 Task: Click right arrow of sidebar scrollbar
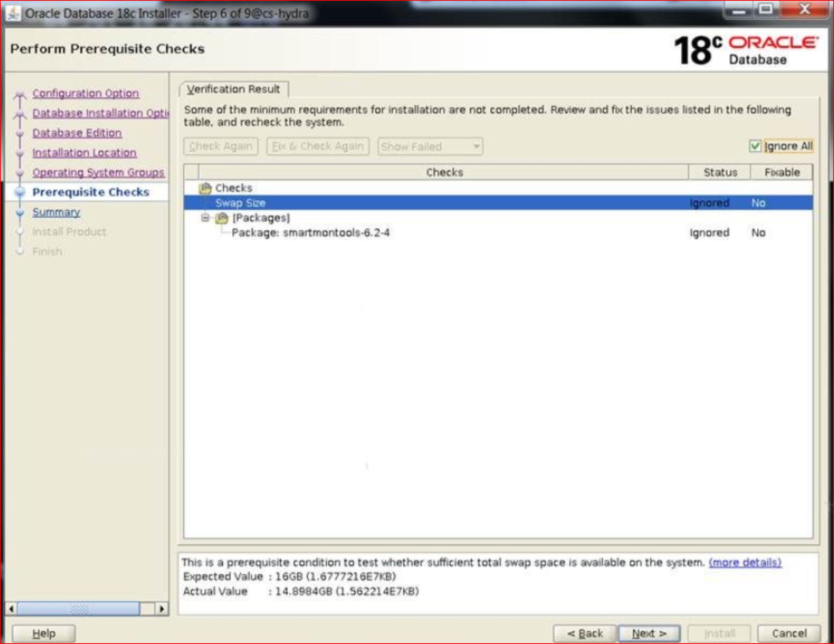[162, 609]
